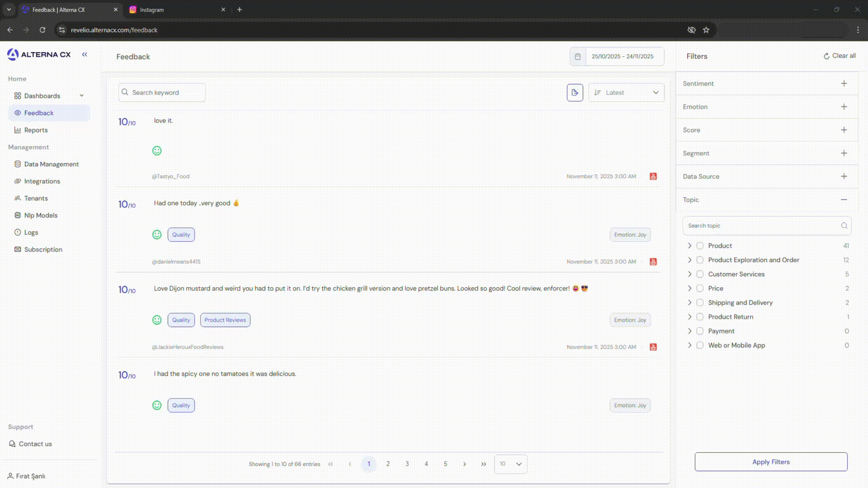
Task: Click the search magnifier in topic search
Action: point(844,225)
